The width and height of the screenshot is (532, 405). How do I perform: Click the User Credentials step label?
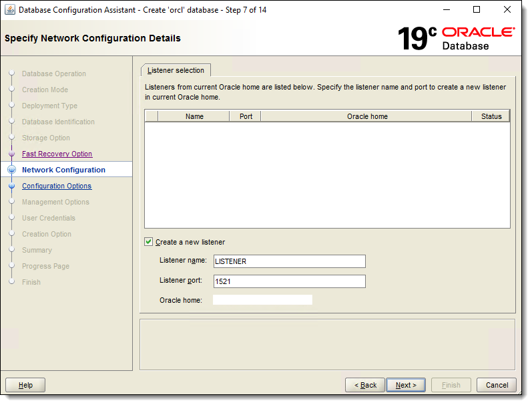pos(49,218)
